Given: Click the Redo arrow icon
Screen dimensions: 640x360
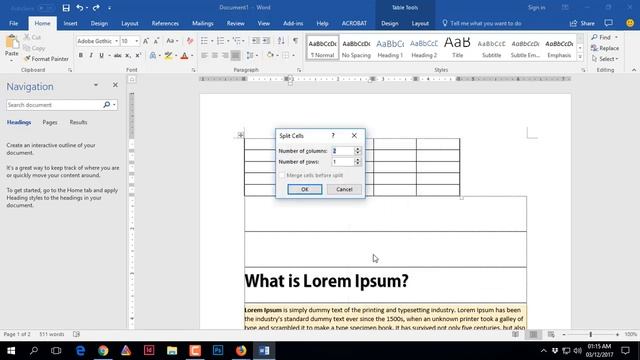Looking at the screenshot, I should coord(96,8).
